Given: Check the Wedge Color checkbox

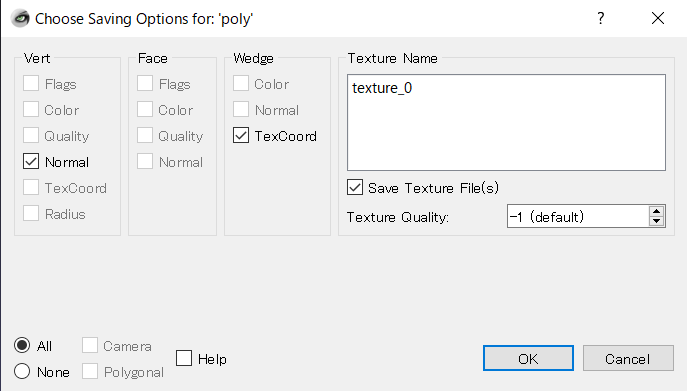Looking at the screenshot, I should point(241,84).
